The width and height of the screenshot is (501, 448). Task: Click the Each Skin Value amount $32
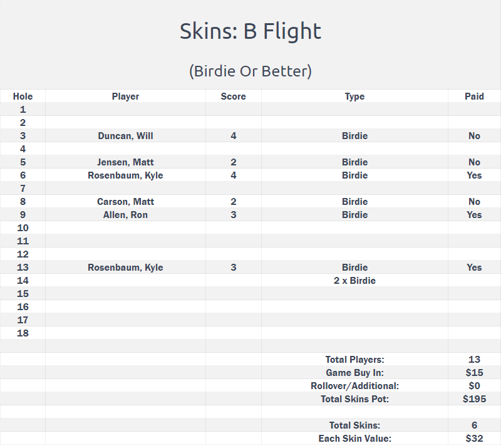[474, 438]
